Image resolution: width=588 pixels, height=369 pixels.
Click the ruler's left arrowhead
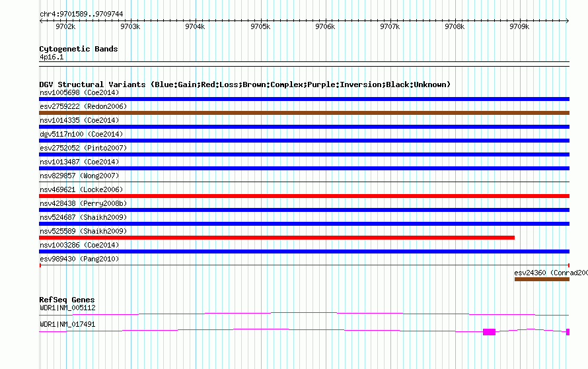41,21
